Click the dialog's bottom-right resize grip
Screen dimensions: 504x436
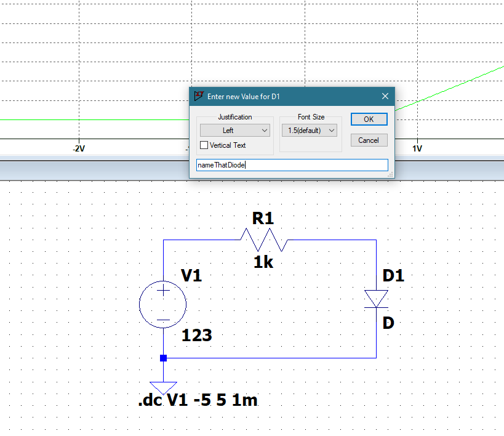tap(391, 175)
